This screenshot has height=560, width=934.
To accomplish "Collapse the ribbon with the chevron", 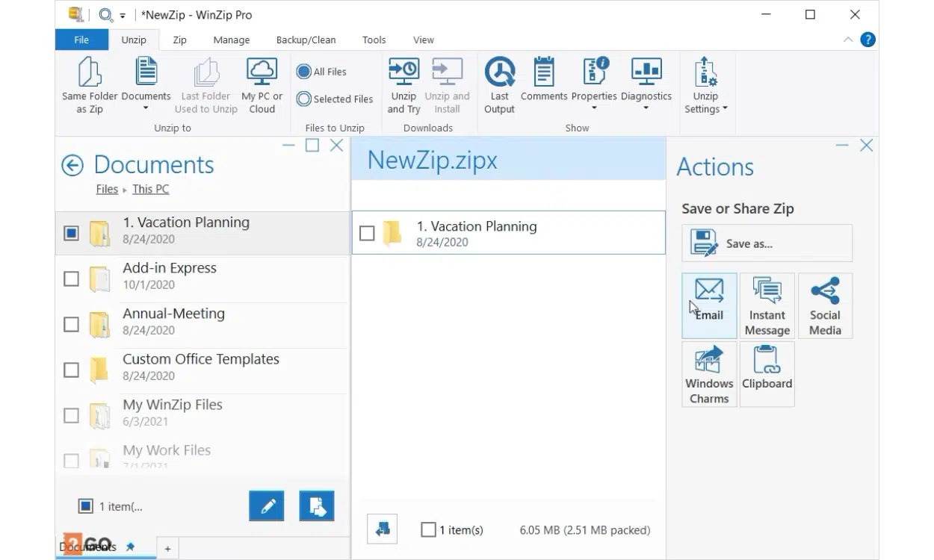I will click(847, 40).
